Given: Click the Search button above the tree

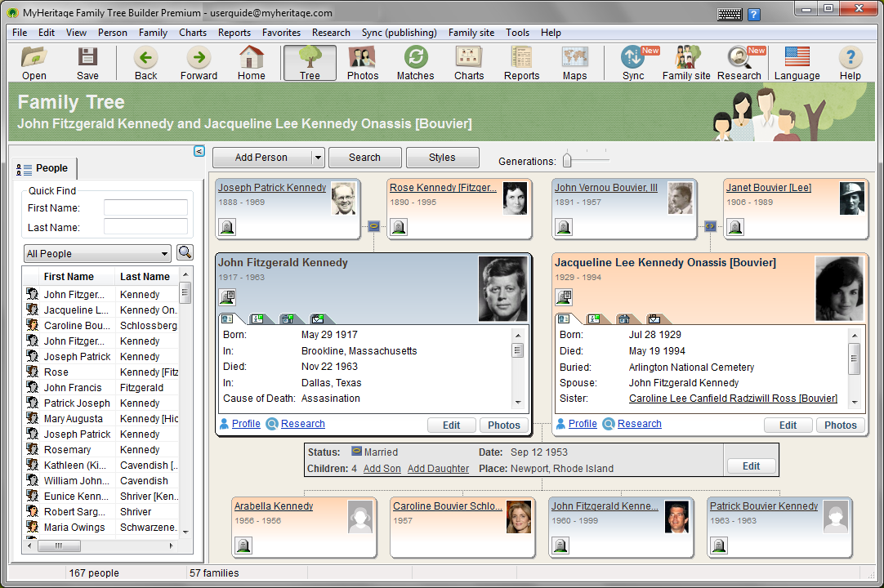Looking at the screenshot, I should [x=364, y=158].
